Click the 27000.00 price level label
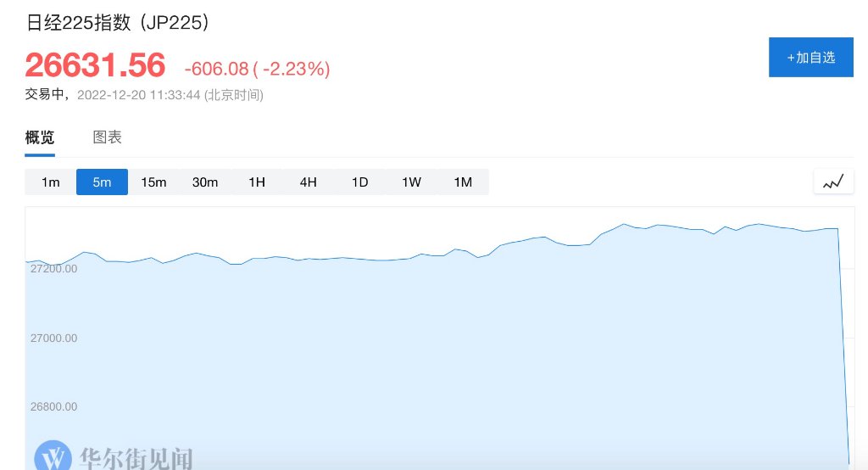 click(53, 338)
